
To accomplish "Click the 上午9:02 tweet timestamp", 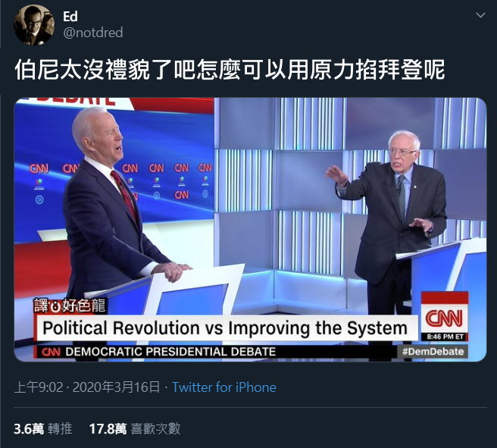I will point(39,387).
